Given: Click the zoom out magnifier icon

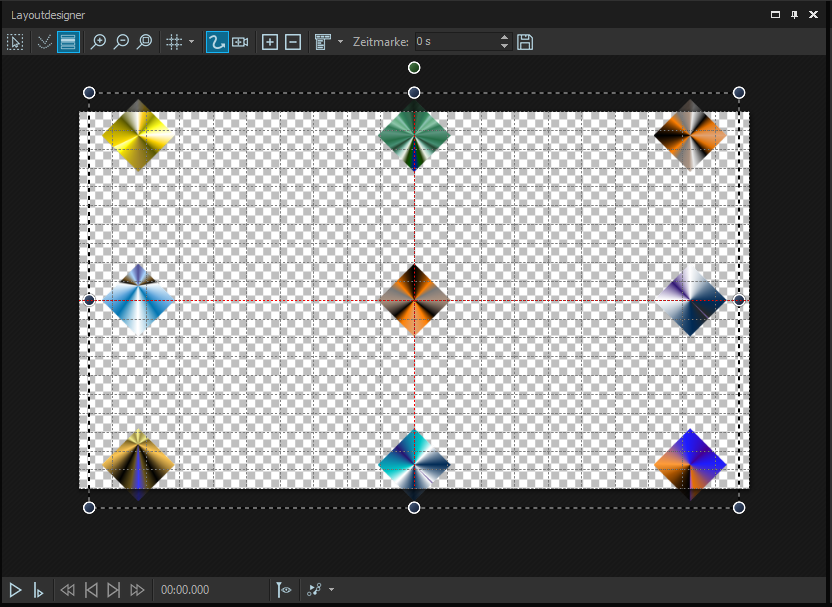Looking at the screenshot, I should (121, 42).
